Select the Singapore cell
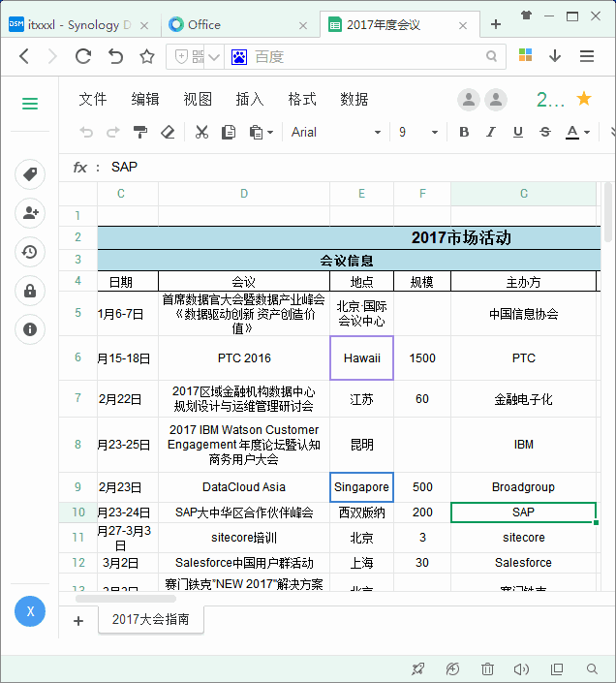This screenshot has width=616, height=683. pos(362,487)
